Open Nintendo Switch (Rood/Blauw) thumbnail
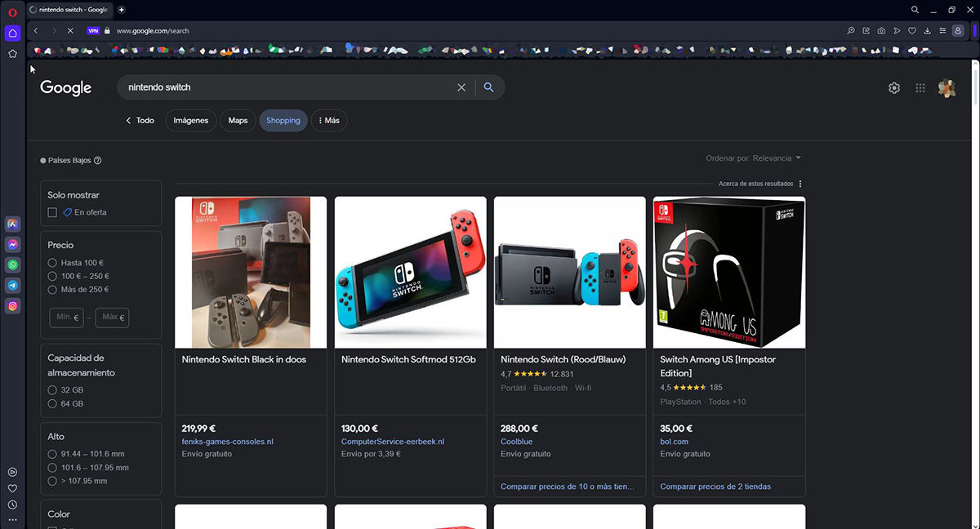Screen dimensions: 980x529 [x=570, y=273]
